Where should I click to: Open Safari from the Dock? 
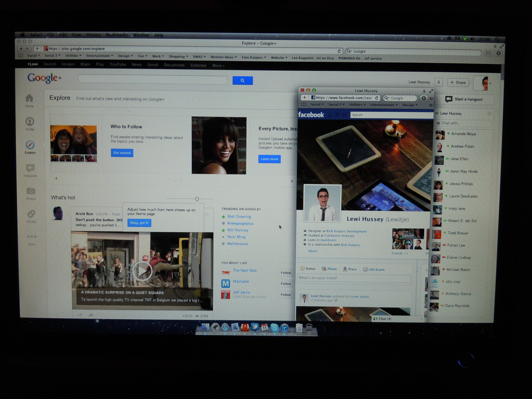click(225, 327)
